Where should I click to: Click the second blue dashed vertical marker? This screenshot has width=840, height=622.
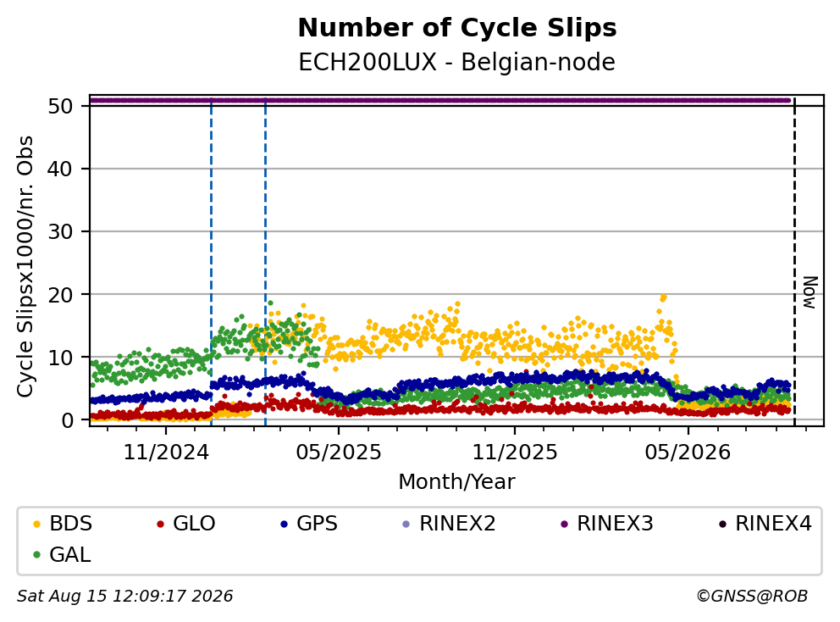click(265, 260)
